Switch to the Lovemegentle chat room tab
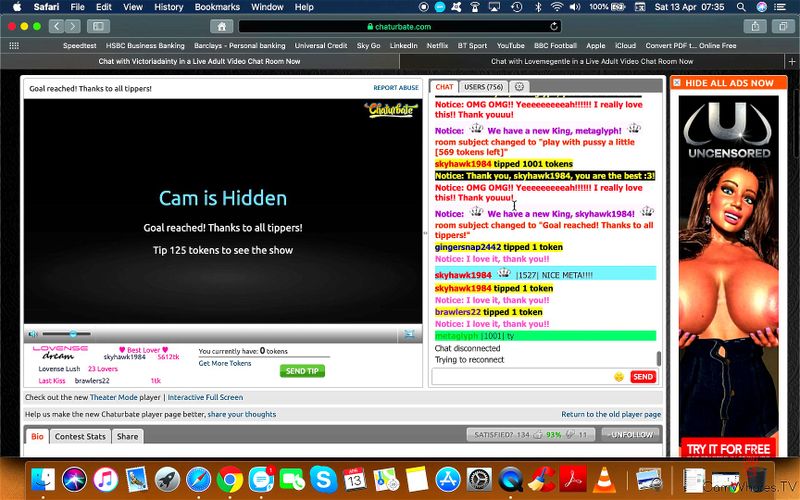 [592, 61]
